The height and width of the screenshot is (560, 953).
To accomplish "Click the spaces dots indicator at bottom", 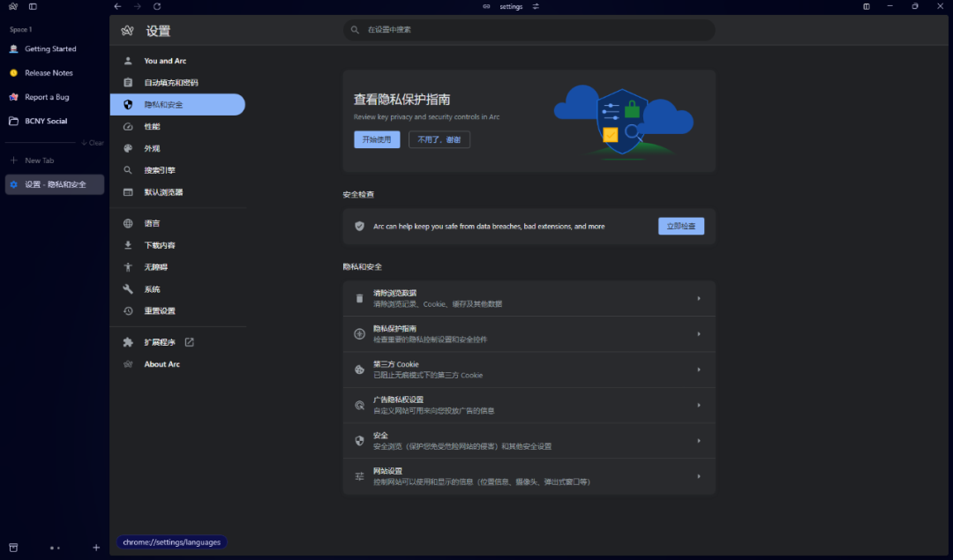I will (55, 548).
